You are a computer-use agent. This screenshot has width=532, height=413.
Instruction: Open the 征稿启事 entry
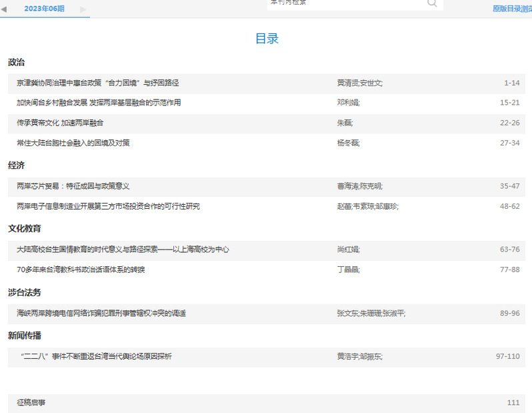pos(31,403)
